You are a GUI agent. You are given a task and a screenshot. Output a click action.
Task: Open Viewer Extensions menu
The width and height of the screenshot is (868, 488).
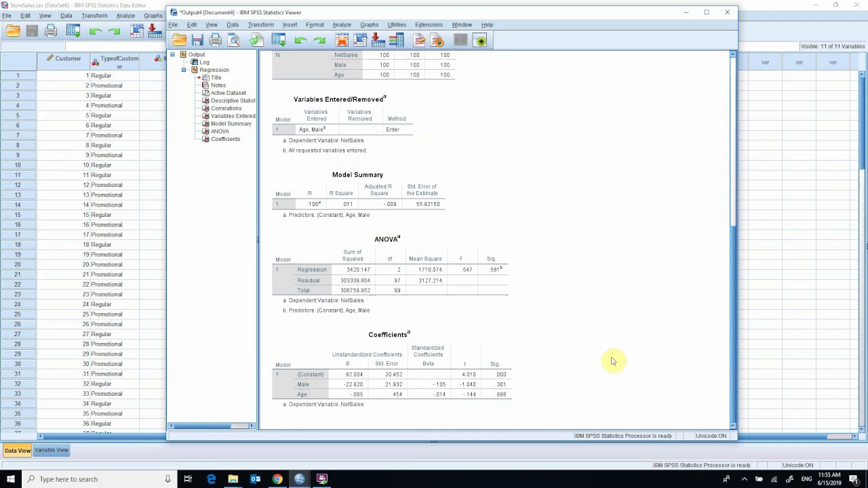tap(429, 24)
